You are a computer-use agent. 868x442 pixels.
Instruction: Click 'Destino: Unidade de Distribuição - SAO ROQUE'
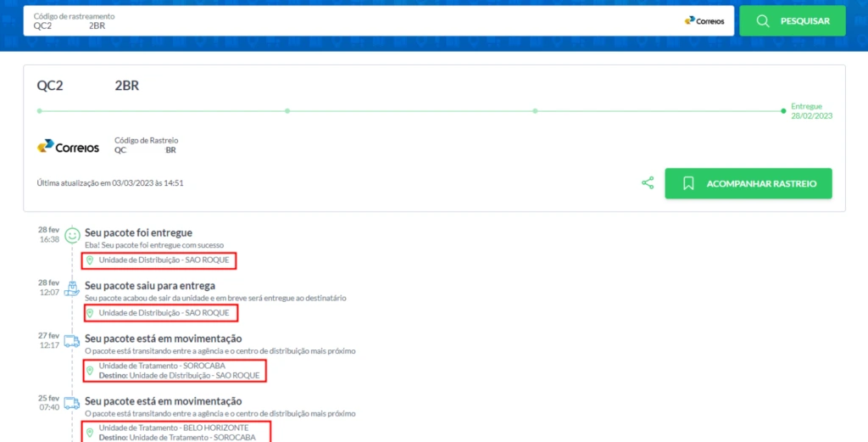(180, 376)
